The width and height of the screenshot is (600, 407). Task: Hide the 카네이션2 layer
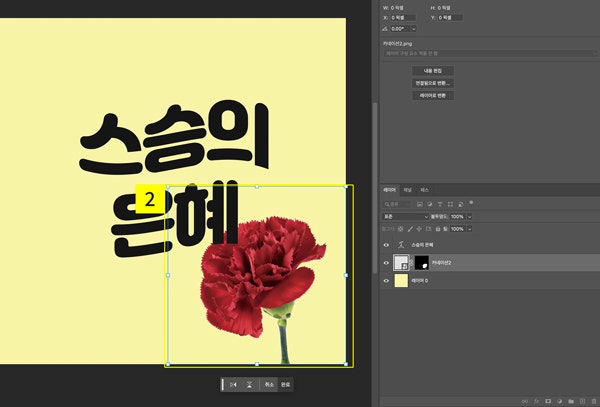[x=386, y=263]
